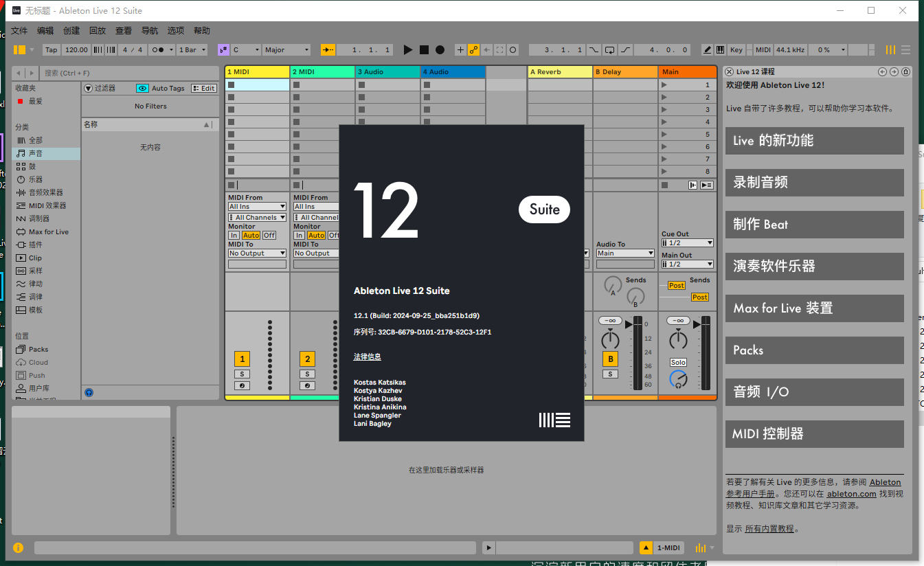The width and height of the screenshot is (924, 566).
Task: Click the Arrangement Record circle button
Action: tap(440, 49)
